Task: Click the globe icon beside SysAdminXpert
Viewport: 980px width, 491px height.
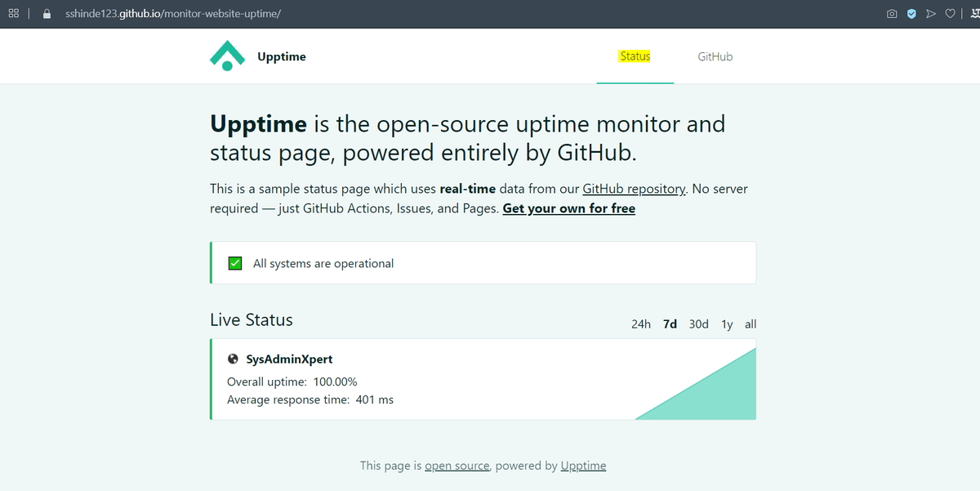Action: coord(233,359)
